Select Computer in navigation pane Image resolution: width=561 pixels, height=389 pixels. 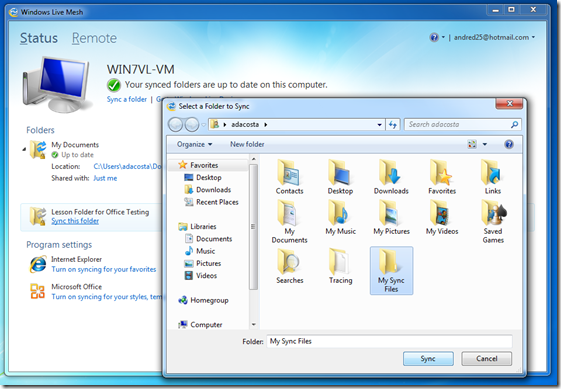[200, 325]
